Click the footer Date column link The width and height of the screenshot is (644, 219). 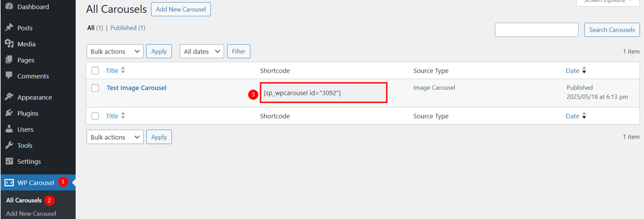pyautogui.click(x=572, y=116)
